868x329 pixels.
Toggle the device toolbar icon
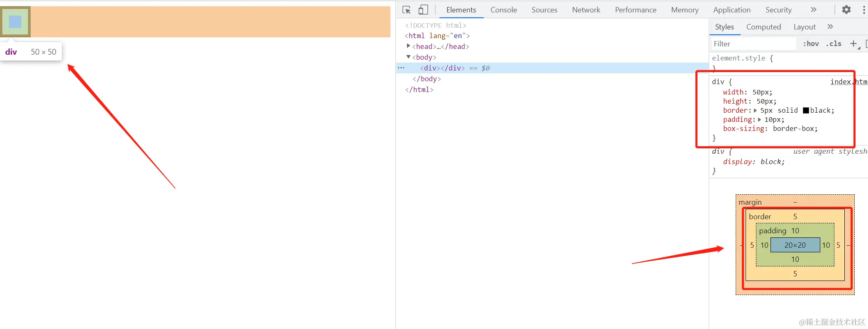423,10
